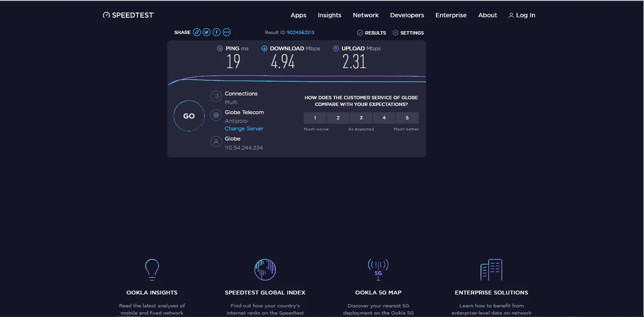Start a new test with GO

189,116
